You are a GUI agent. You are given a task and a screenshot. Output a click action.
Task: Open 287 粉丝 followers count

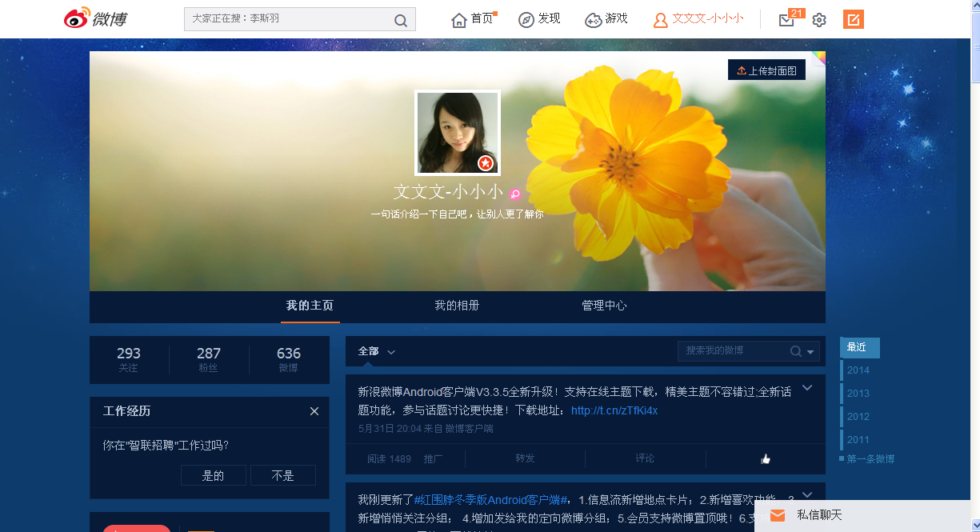pyautogui.click(x=209, y=360)
